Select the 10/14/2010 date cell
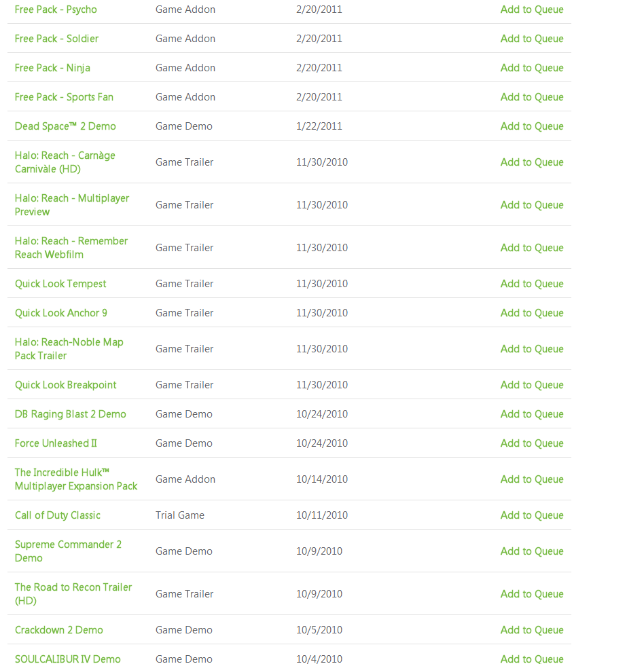The image size is (644, 664). [322, 479]
